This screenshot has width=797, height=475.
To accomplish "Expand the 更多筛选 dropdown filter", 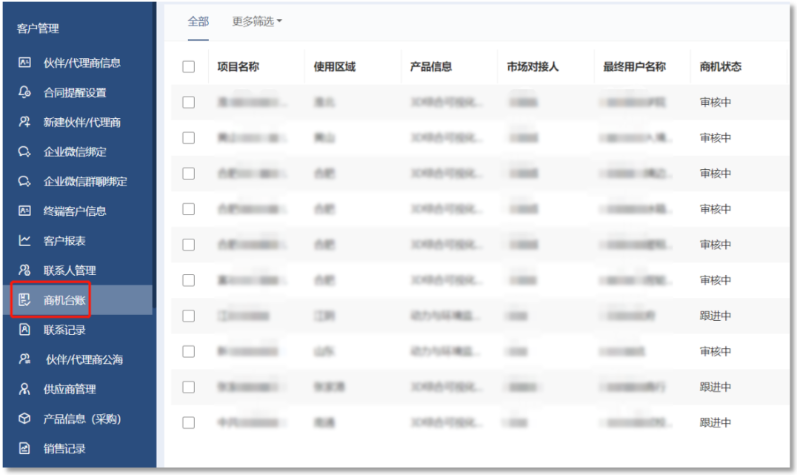I will (257, 21).
